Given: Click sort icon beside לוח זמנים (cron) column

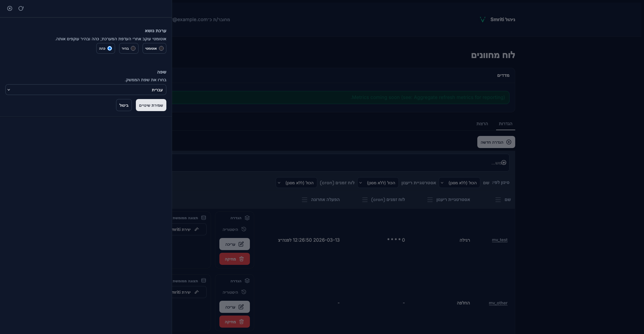Looking at the screenshot, I should pos(365,200).
